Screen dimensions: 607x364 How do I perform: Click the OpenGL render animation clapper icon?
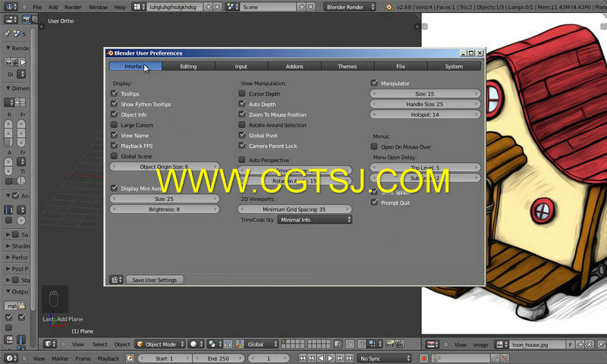point(400,344)
